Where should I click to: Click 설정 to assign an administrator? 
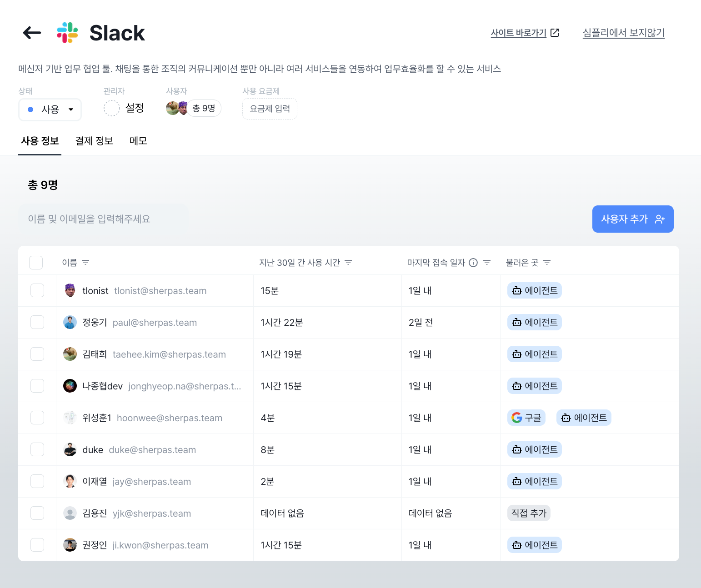coord(135,108)
